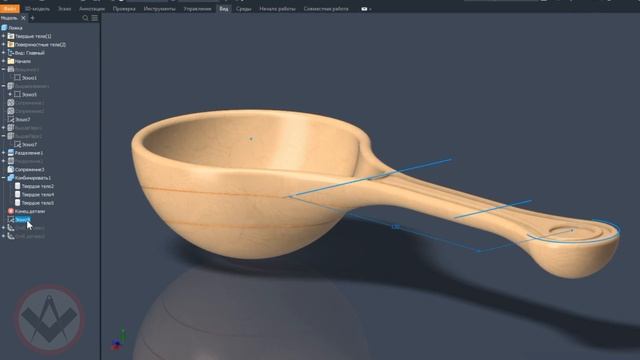Collapse the greyed feature containing Эскиз5
The height and width of the screenshot is (360, 640).
(4, 86)
